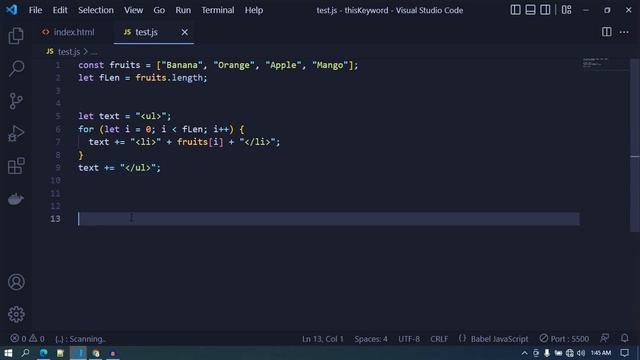
Task: Expand the breadcrumb ellipsis symbol
Action: [94, 52]
